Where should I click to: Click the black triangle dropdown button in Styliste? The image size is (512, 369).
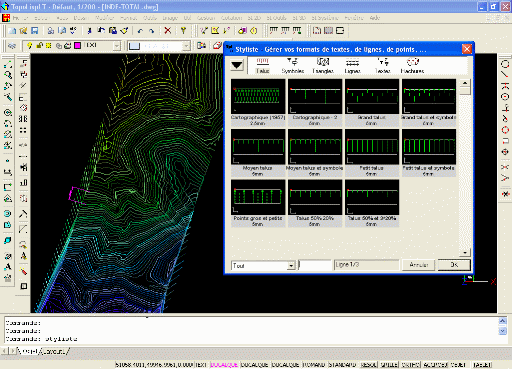(x=237, y=65)
